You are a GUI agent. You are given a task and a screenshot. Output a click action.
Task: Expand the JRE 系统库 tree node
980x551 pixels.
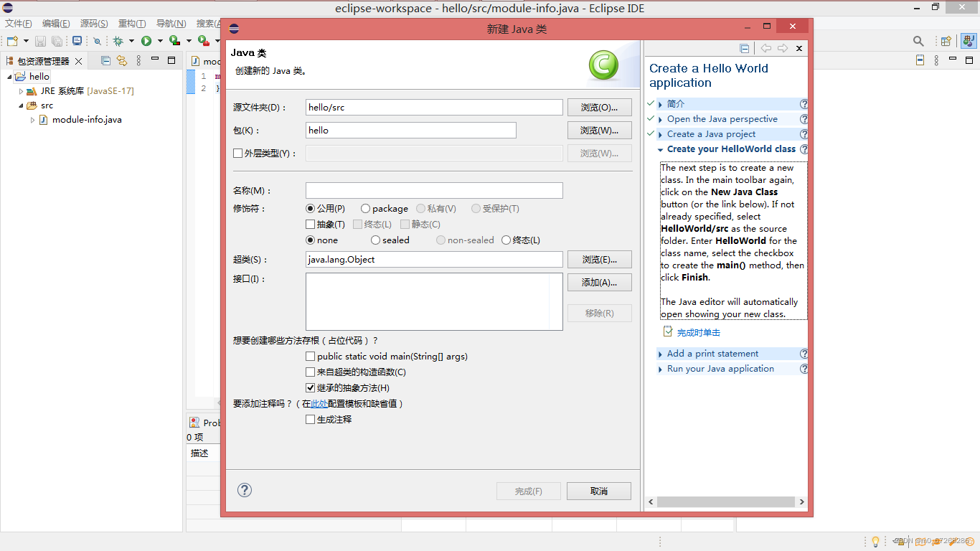click(x=21, y=91)
